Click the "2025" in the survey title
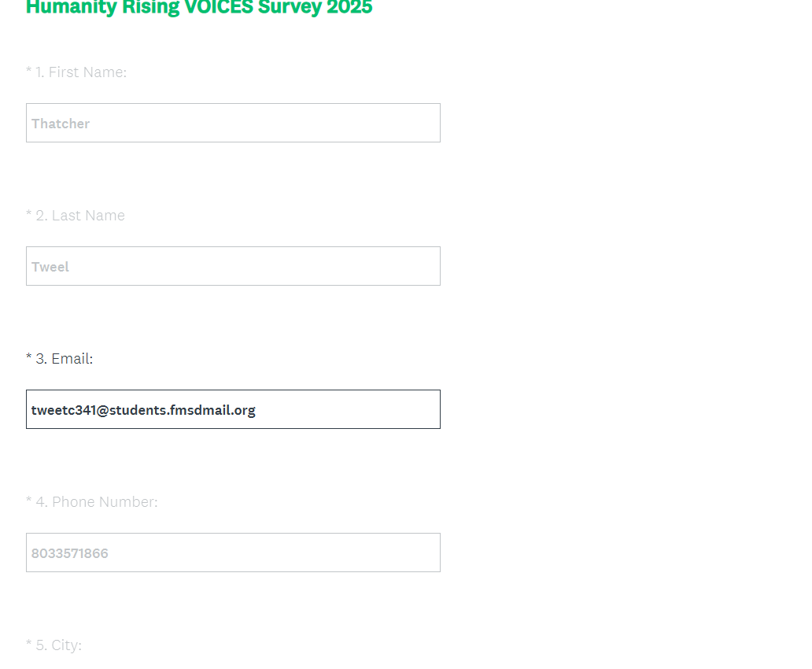812x669 pixels. tap(349, 8)
